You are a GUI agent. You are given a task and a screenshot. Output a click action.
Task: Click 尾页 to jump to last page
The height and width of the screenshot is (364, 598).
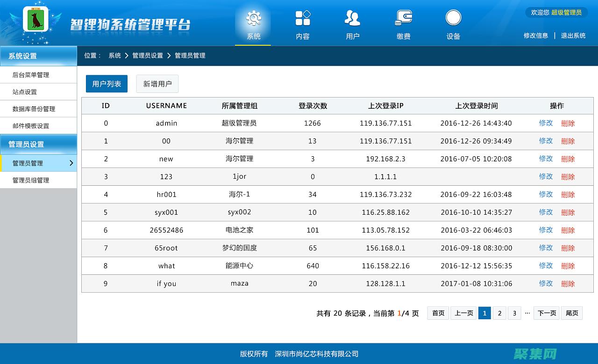(572, 313)
